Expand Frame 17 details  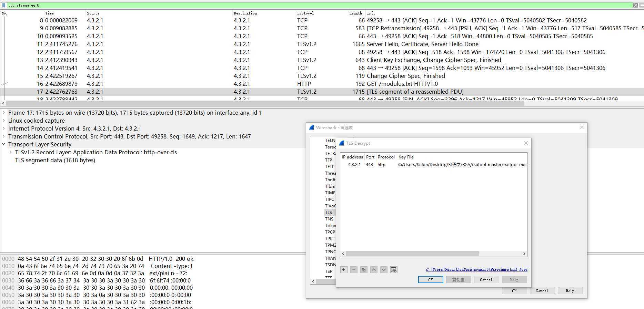tap(4, 113)
